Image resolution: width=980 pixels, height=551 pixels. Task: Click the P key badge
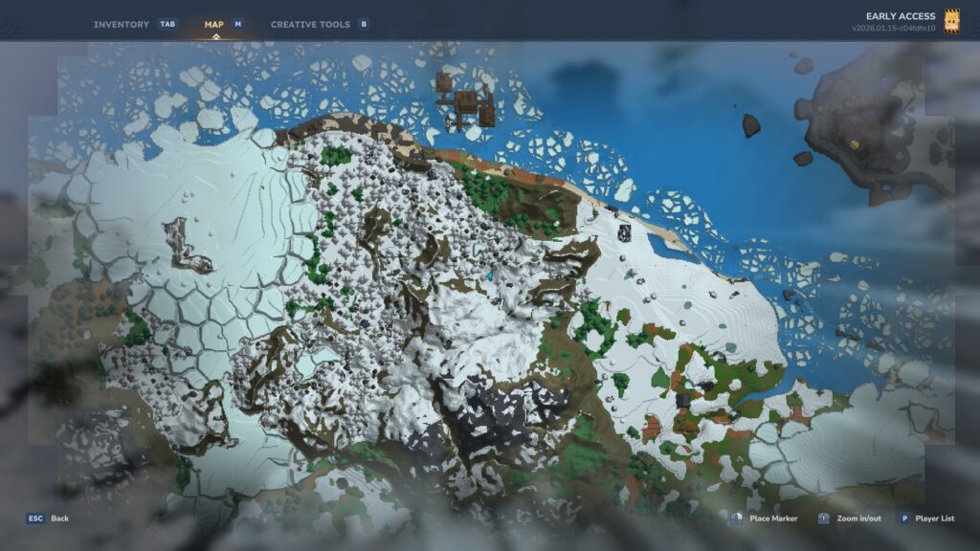904,518
